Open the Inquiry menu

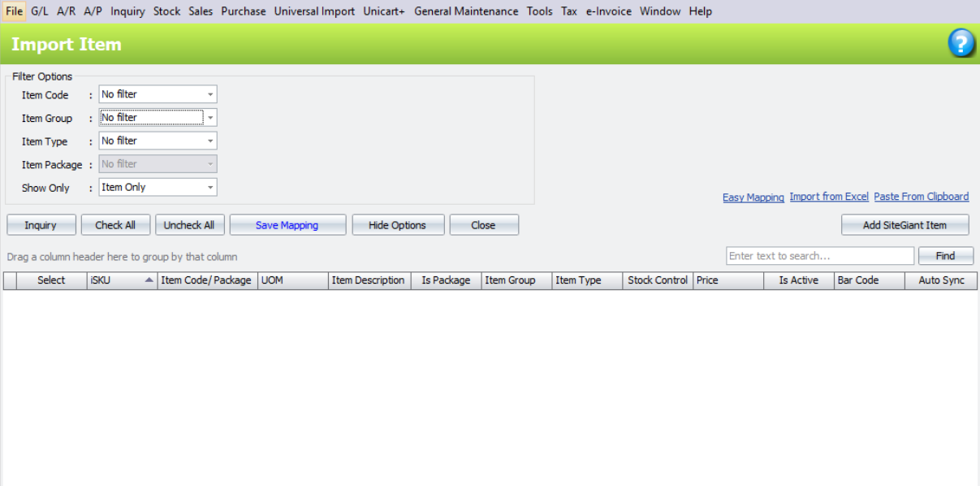tap(128, 11)
